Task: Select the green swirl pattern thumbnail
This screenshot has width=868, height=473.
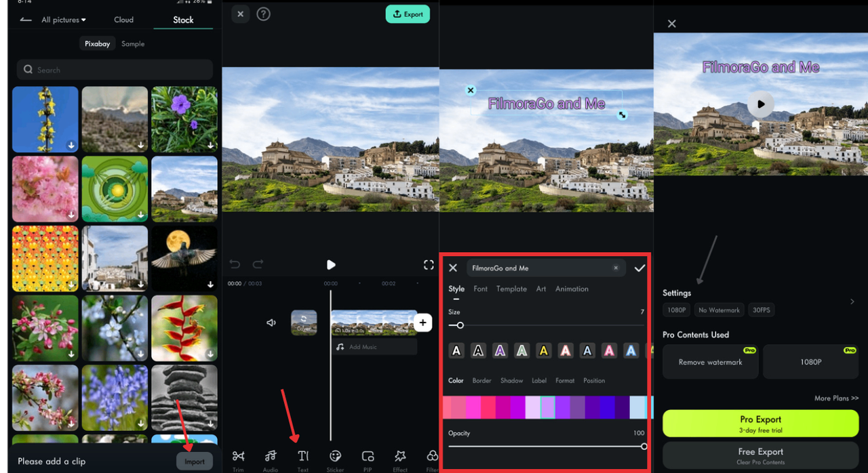Action: coord(115,189)
